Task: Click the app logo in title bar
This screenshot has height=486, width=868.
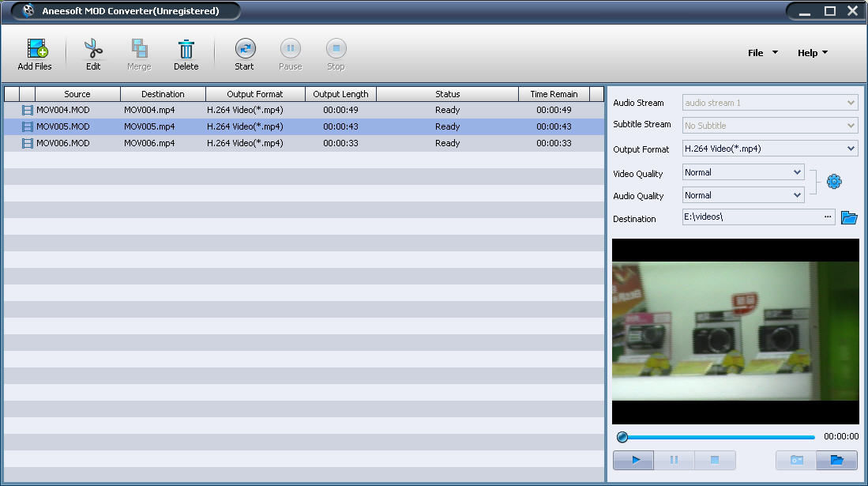Action: 28,10
